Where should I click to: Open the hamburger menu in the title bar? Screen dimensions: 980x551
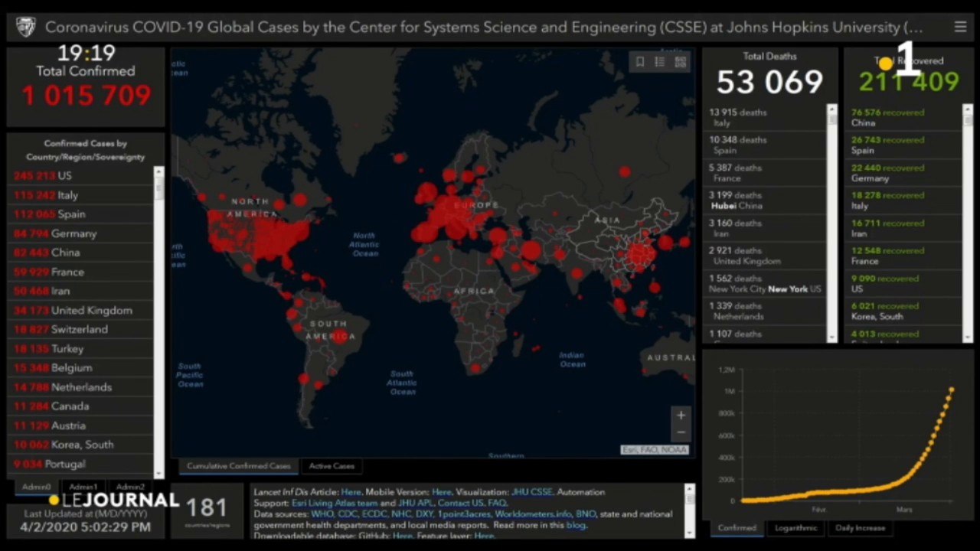(x=960, y=27)
